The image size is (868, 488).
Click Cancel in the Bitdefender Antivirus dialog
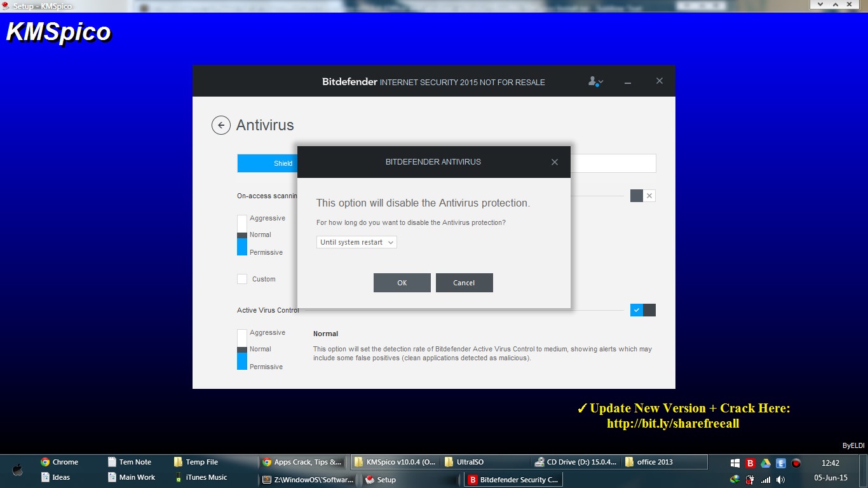click(465, 283)
